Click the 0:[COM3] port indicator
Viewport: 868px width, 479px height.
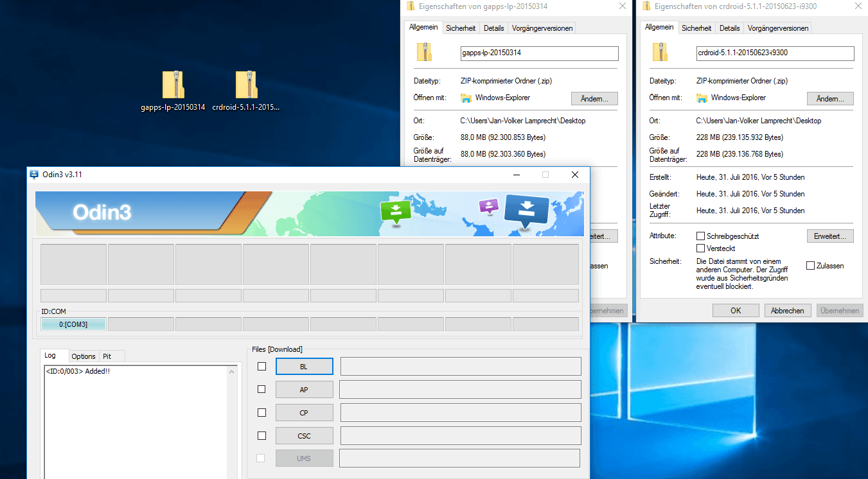[73, 324]
